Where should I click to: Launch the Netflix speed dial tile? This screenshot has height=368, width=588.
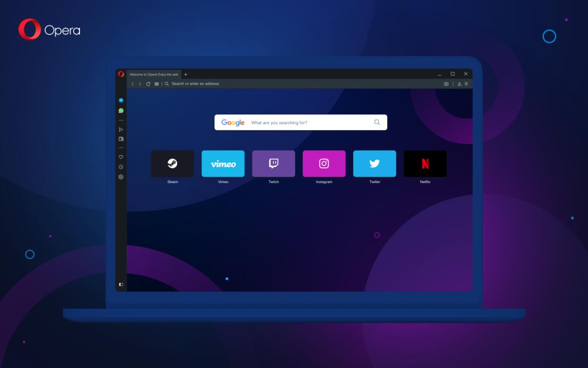point(425,163)
